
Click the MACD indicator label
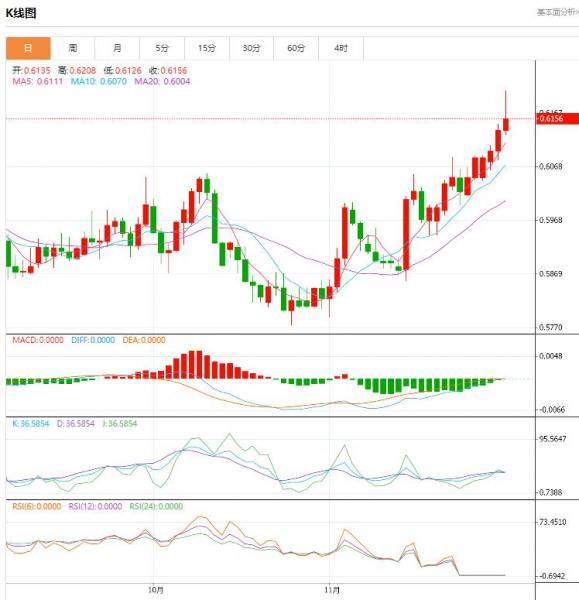tap(38, 340)
